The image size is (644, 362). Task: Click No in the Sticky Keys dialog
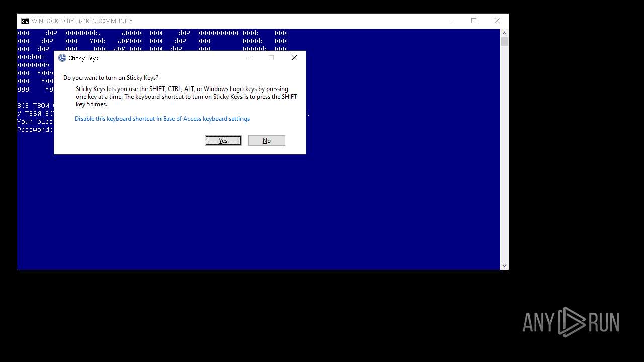coord(267,141)
